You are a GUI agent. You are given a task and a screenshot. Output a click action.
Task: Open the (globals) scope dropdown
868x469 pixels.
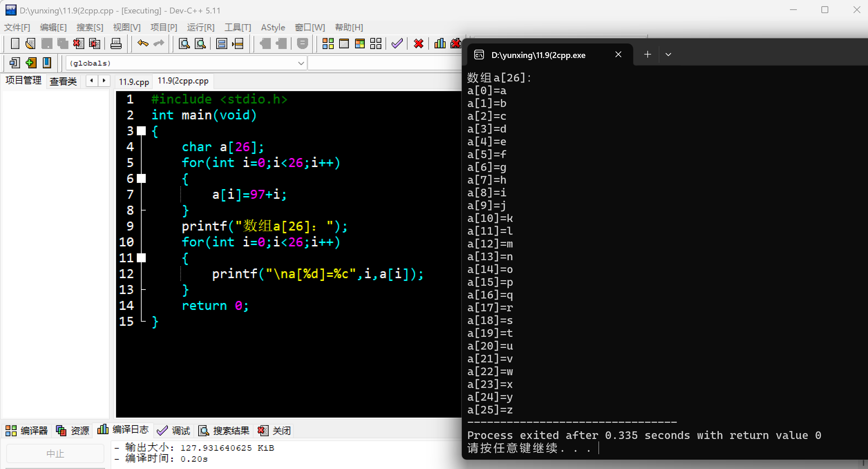(301, 63)
